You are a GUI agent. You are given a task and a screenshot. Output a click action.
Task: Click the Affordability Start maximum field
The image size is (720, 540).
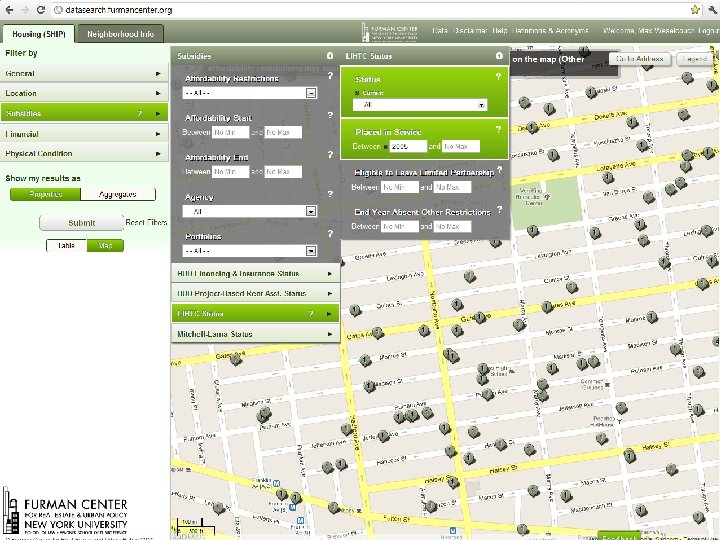[x=283, y=132]
